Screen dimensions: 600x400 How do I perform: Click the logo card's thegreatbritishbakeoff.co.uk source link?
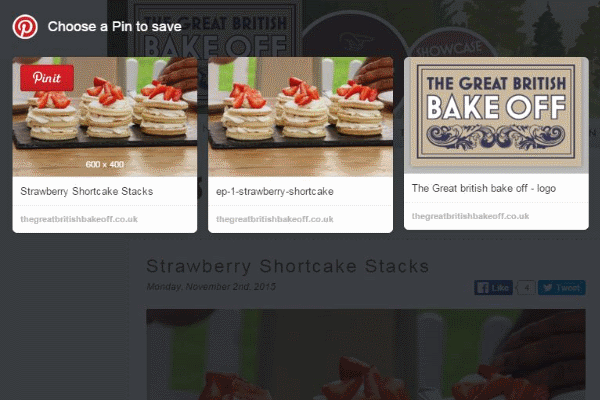470,216
